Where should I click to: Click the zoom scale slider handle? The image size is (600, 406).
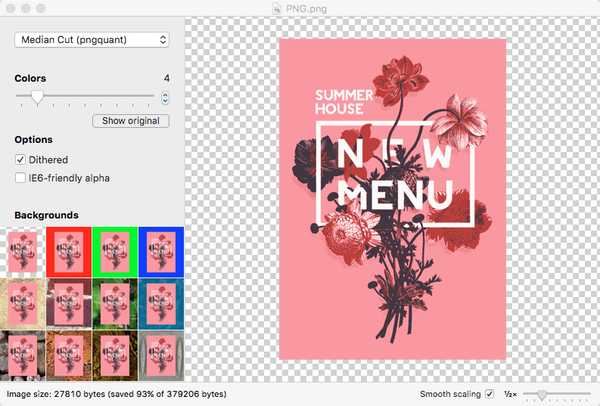point(540,395)
